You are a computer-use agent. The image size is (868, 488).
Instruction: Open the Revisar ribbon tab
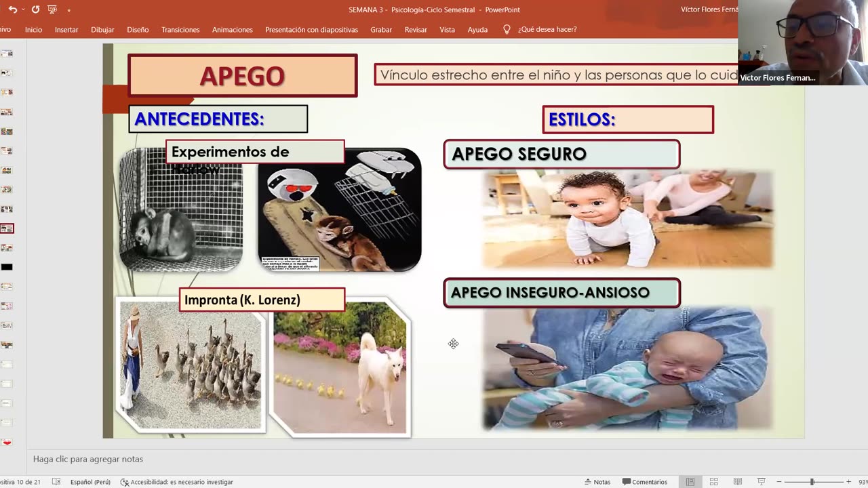point(416,30)
